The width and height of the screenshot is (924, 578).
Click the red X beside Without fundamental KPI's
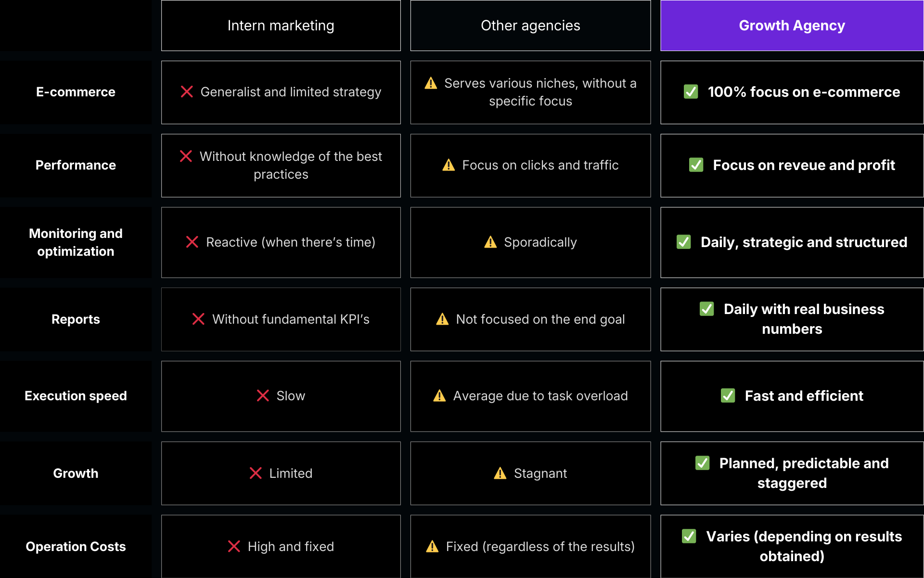(198, 319)
